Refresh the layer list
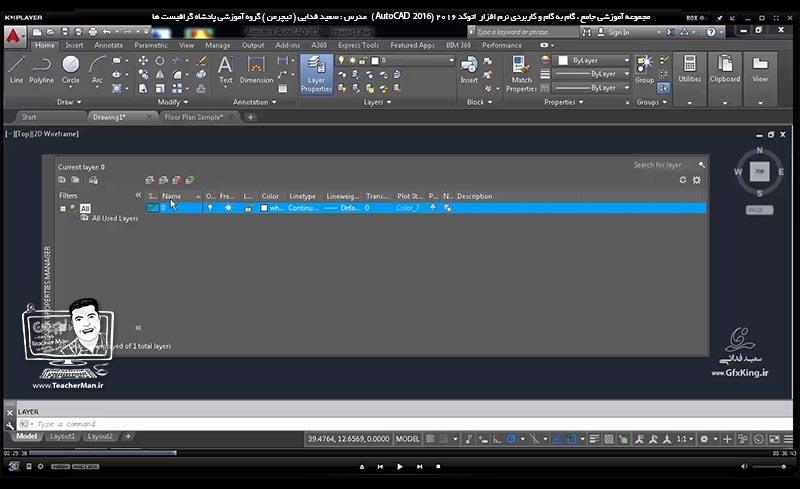 pyautogui.click(x=683, y=180)
